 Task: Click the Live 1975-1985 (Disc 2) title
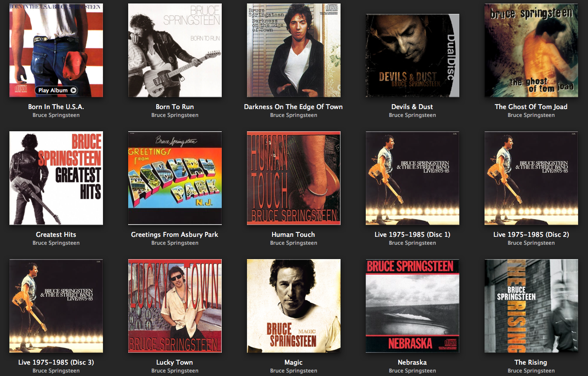click(531, 234)
